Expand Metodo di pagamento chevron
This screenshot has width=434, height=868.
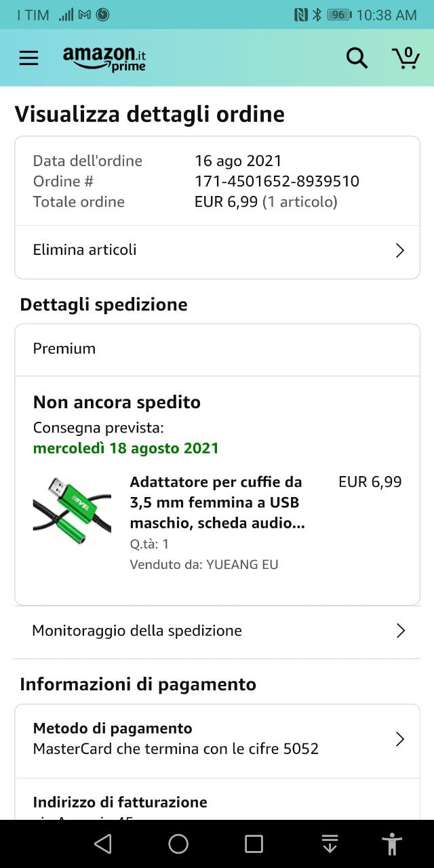pyautogui.click(x=400, y=739)
